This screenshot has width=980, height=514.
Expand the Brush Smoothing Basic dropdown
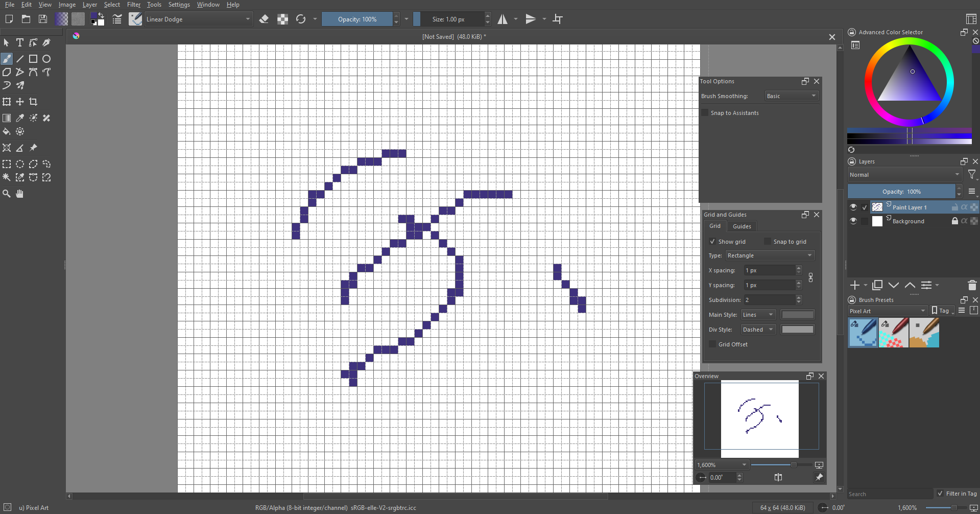(x=791, y=96)
